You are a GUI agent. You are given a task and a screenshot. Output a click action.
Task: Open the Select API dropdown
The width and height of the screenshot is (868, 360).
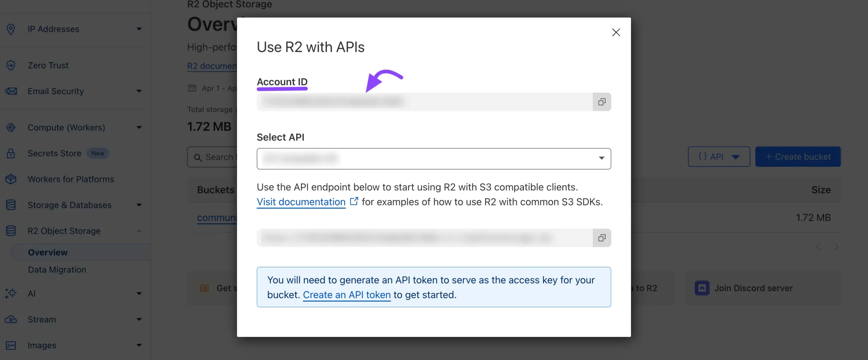coord(434,159)
